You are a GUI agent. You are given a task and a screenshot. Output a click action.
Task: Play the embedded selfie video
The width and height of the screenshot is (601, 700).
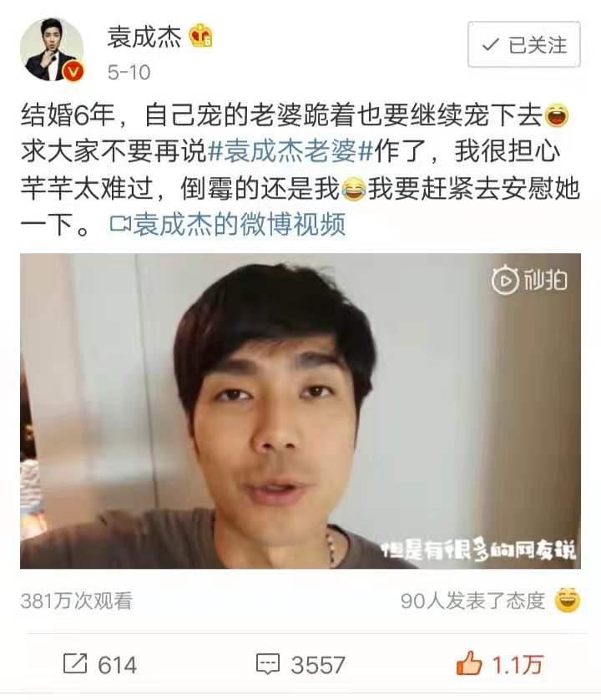coord(300,411)
